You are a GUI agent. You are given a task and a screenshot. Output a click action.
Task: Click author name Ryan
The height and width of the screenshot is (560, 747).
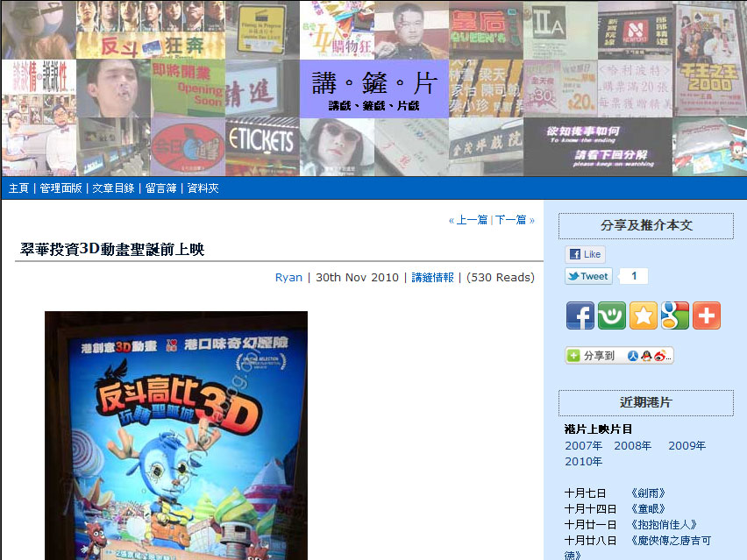point(288,277)
